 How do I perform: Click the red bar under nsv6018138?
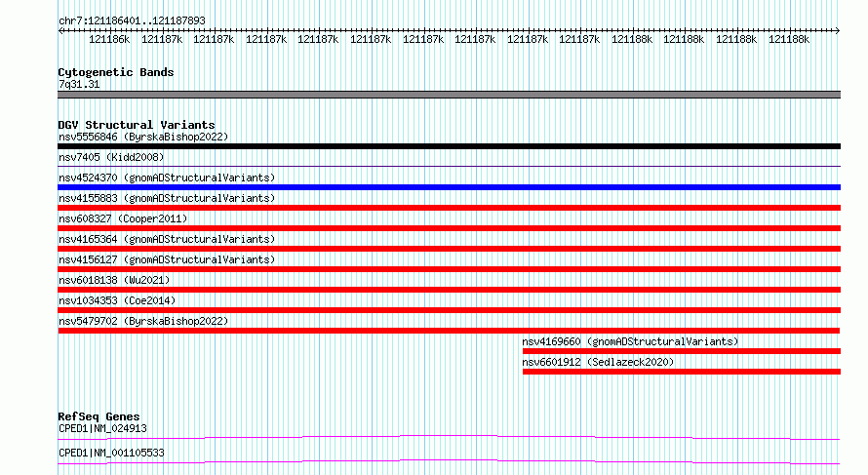pos(449,290)
